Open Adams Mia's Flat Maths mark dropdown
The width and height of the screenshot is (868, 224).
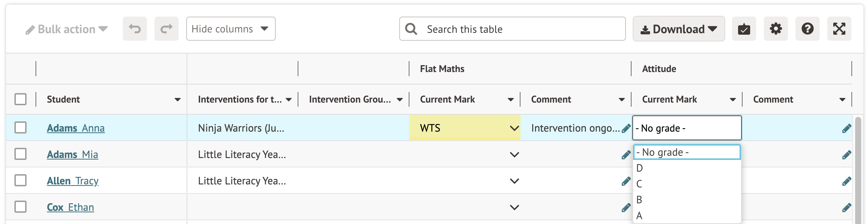point(514,155)
